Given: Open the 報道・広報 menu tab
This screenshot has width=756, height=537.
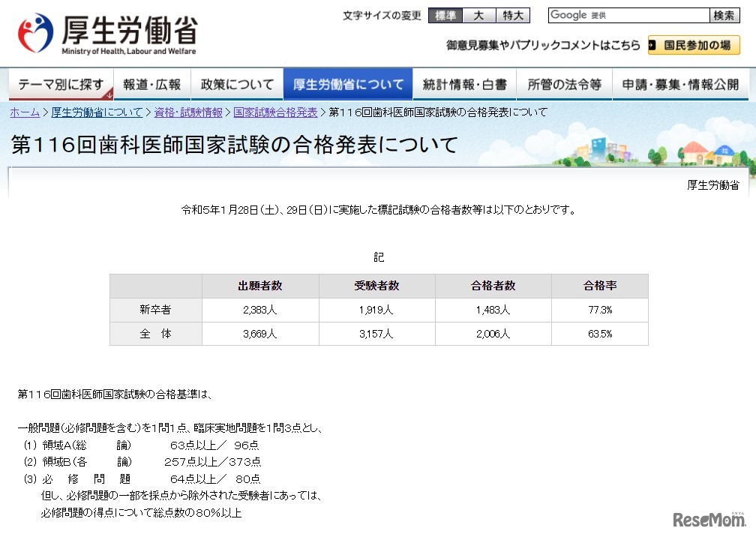Looking at the screenshot, I should tap(151, 84).
